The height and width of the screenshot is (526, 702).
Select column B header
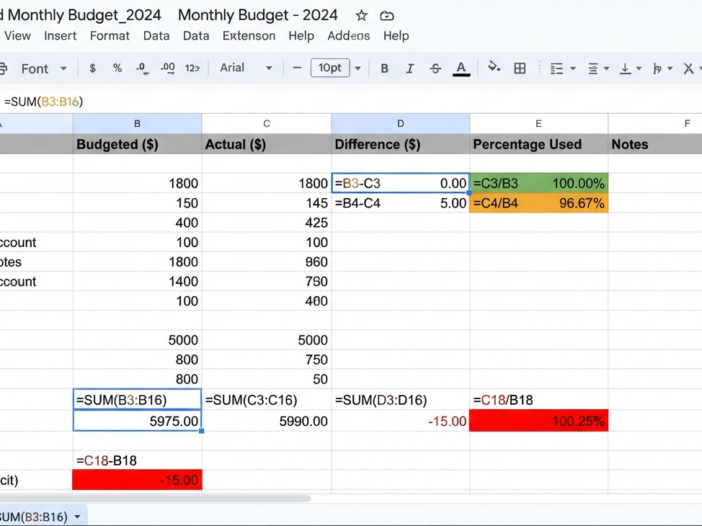click(x=137, y=124)
